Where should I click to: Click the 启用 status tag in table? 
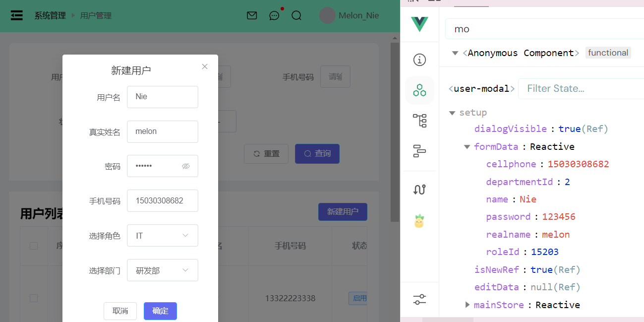coord(358,298)
